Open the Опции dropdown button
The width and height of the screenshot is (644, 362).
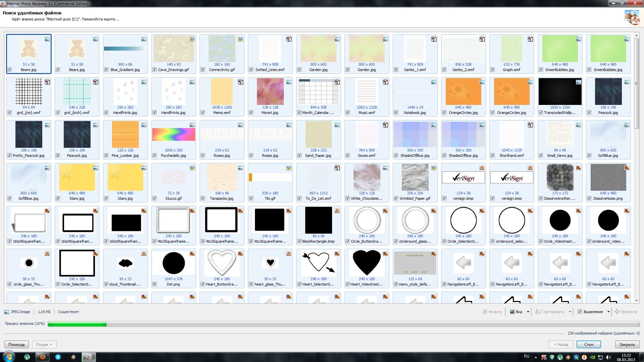click(44, 345)
